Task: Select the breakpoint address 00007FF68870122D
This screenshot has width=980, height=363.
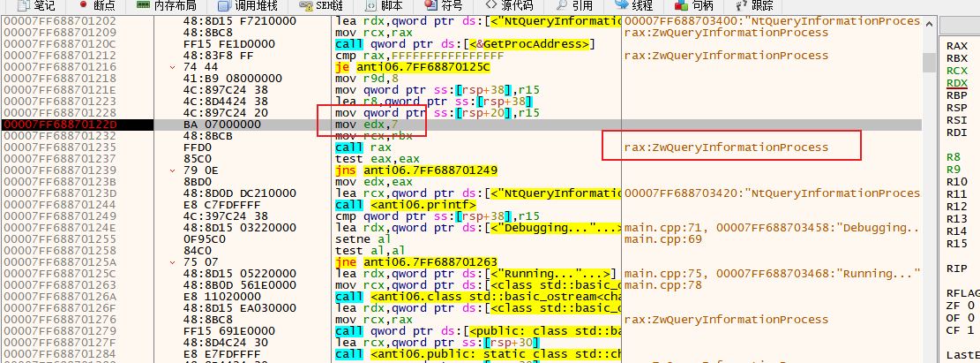Action: [59, 125]
